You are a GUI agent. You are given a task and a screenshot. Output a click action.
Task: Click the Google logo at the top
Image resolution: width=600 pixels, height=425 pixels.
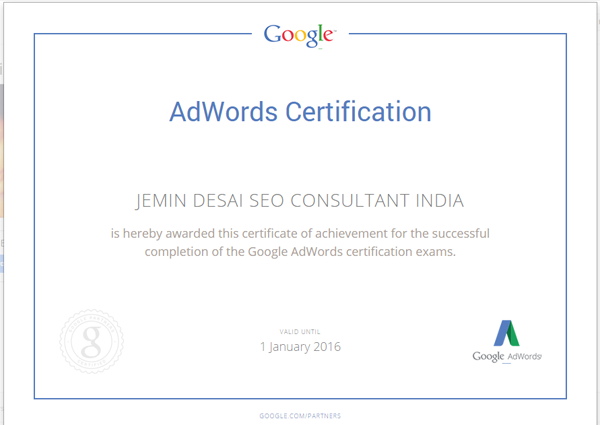(x=300, y=36)
